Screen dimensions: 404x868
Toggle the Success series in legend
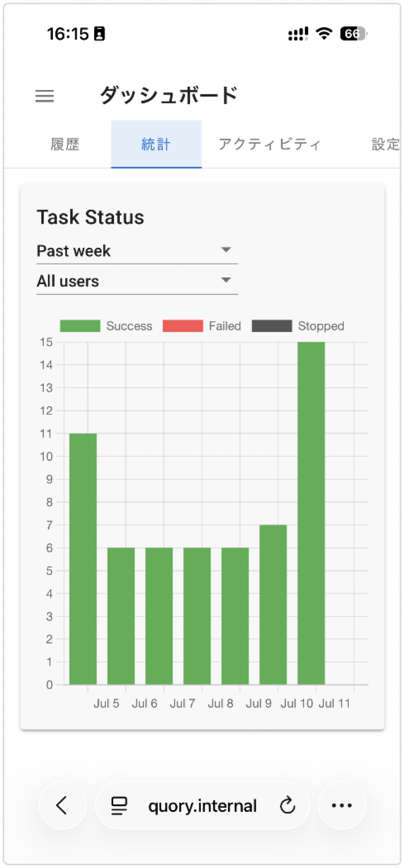pyautogui.click(x=106, y=326)
